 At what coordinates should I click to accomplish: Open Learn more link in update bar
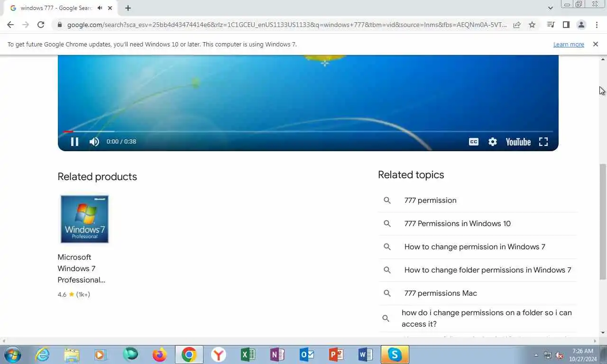pyautogui.click(x=569, y=44)
